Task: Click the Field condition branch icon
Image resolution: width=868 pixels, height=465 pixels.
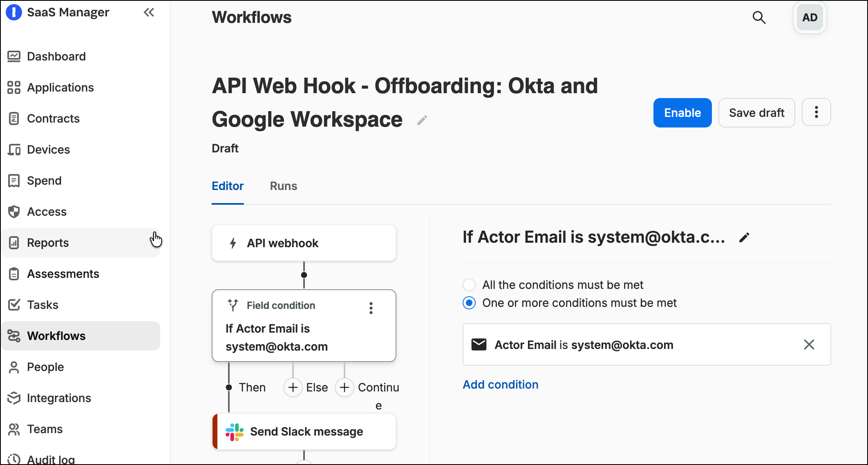Action: click(233, 305)
